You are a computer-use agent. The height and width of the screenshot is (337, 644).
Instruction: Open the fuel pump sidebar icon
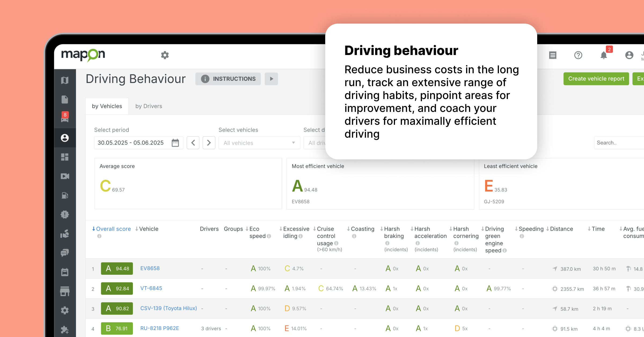tap(65, 195)
